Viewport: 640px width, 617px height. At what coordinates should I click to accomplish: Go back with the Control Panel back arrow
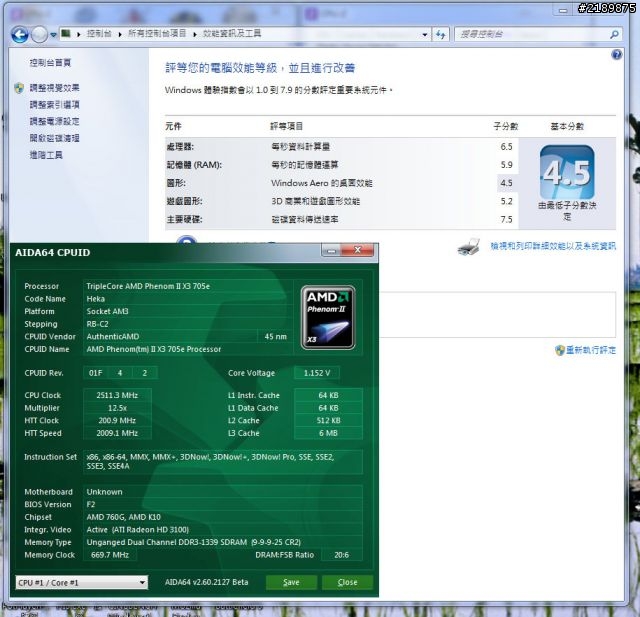(x=20, y=35)
